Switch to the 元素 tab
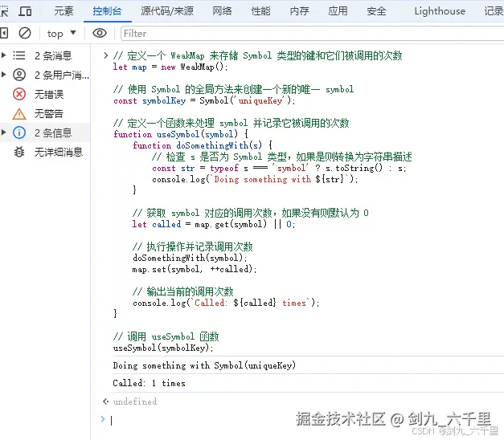Image resolution: width=504 pixels, height=440 pixels. point(64,11)
